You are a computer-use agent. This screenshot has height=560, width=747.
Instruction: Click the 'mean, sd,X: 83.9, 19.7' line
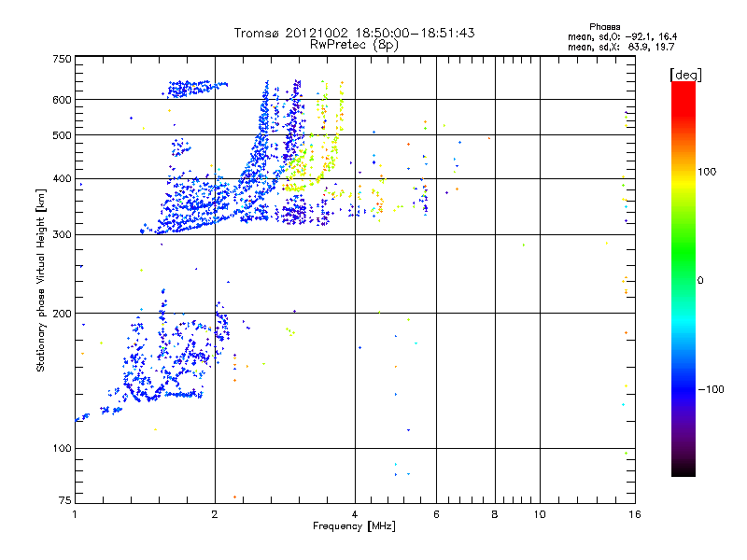click(621, 47)
